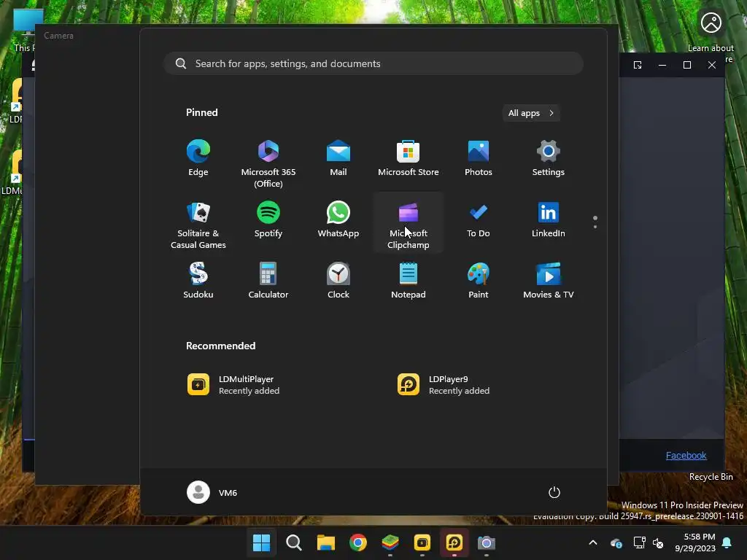
Task: Open File Explorer from the taskbar
Action: pyautogui.click(x=326, y=542)
